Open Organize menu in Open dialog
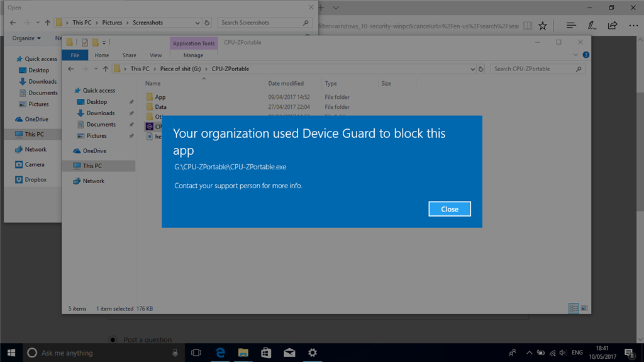This screenshot has width=644, height=362. 26,38
